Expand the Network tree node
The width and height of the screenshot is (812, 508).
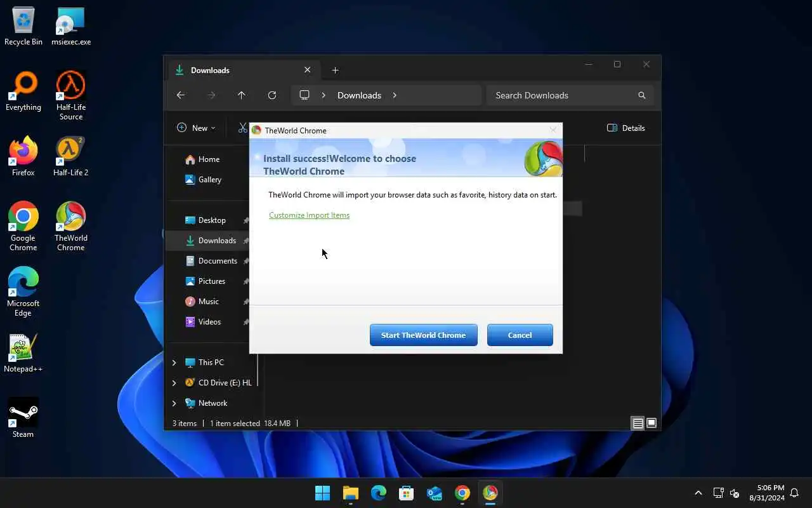174,403
